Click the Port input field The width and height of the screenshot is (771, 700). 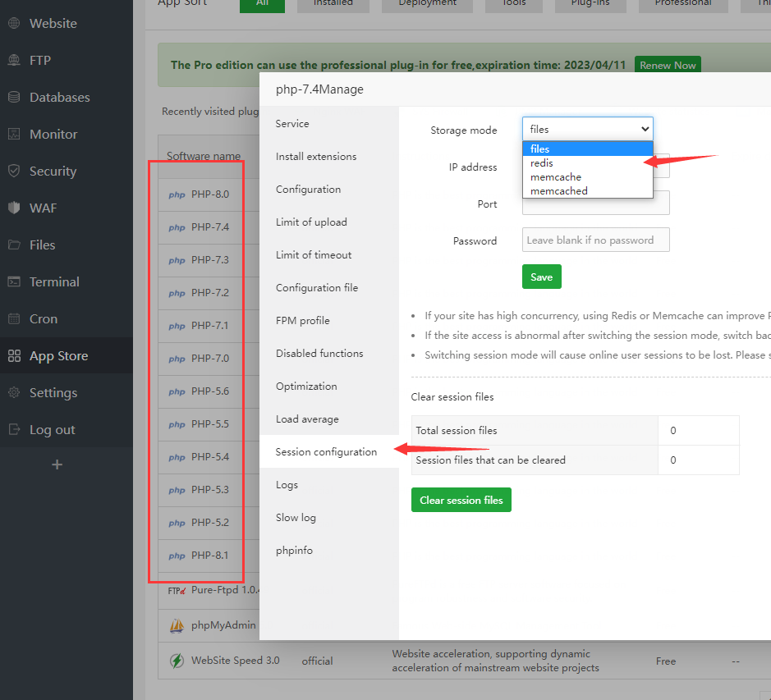[x=595, y=204]
